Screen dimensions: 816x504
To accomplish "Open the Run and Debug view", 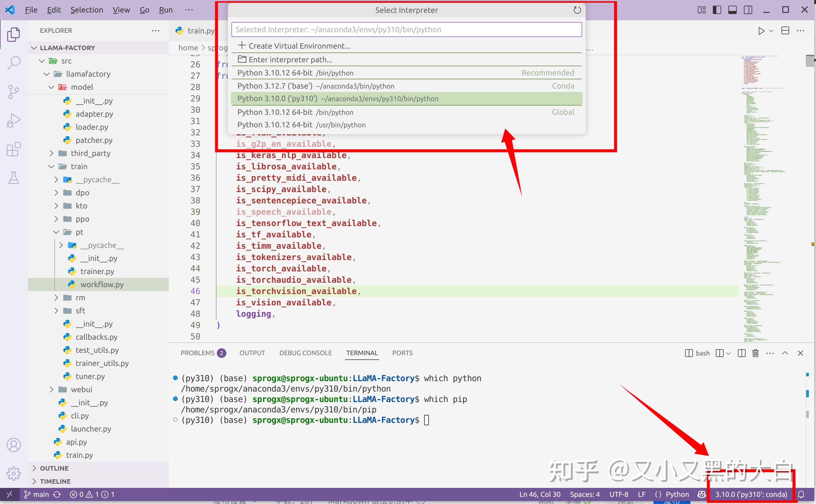I will (x=13, y=120).
